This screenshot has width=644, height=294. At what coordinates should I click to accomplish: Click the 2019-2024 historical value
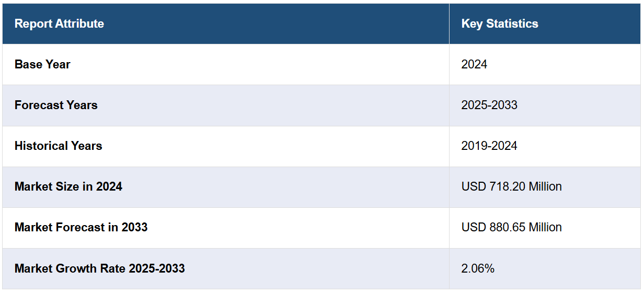point(489,146)
